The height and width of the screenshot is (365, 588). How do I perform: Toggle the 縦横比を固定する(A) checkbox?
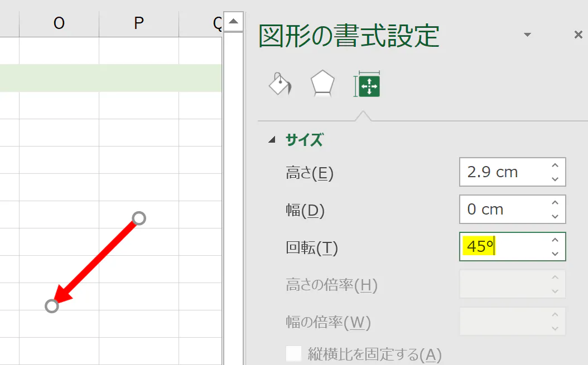pos(293,354)
